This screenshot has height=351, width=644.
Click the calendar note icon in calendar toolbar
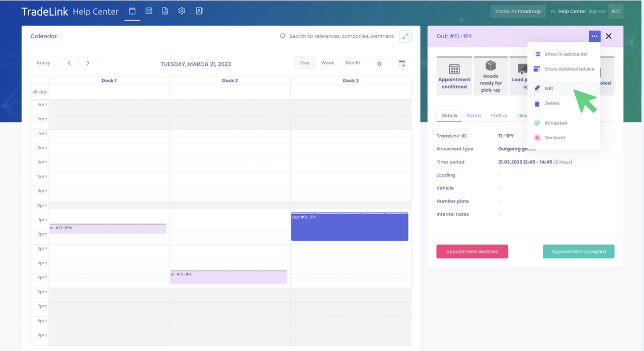401,63
